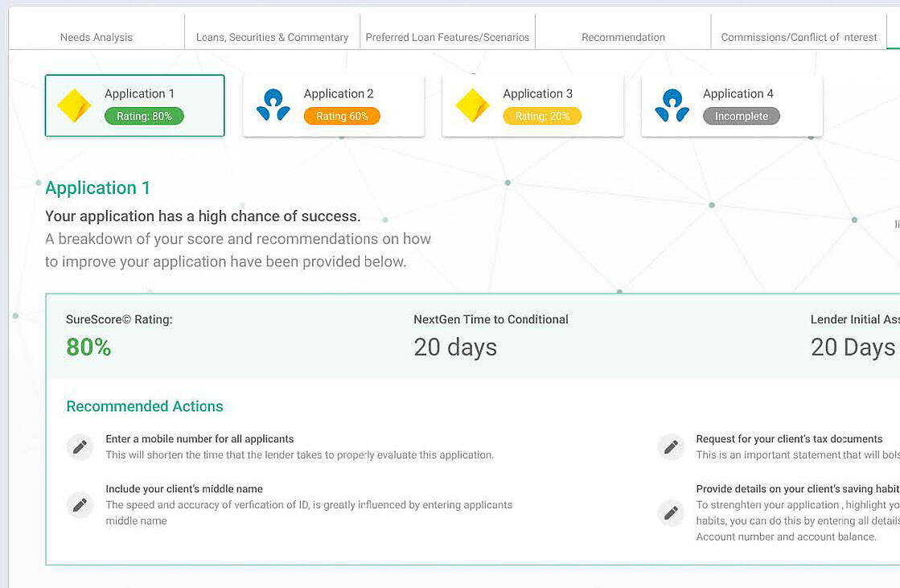Click pencil icon beside mobile number action

[80, 446]
